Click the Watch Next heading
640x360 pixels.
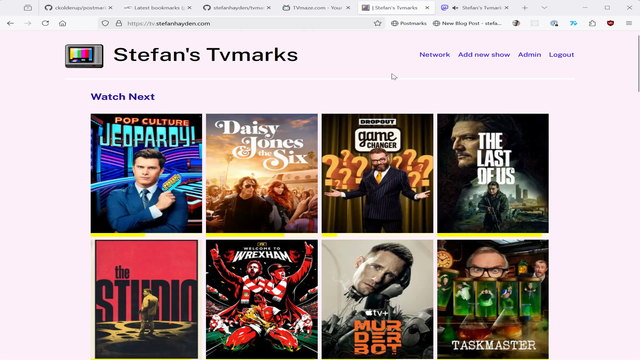pos(122,97)
